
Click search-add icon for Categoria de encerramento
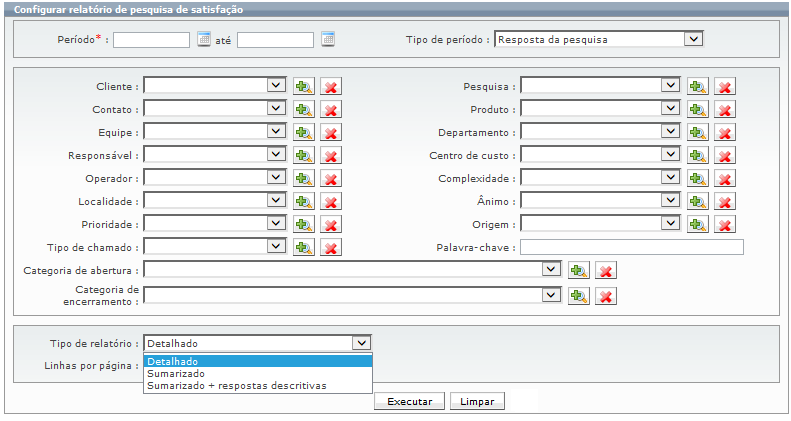579,296
